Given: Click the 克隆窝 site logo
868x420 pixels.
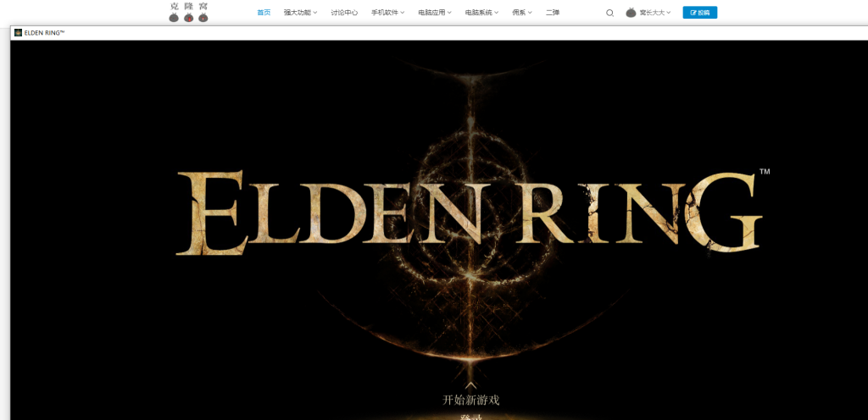Looking at the screenshot, I should tap(189, 12).
